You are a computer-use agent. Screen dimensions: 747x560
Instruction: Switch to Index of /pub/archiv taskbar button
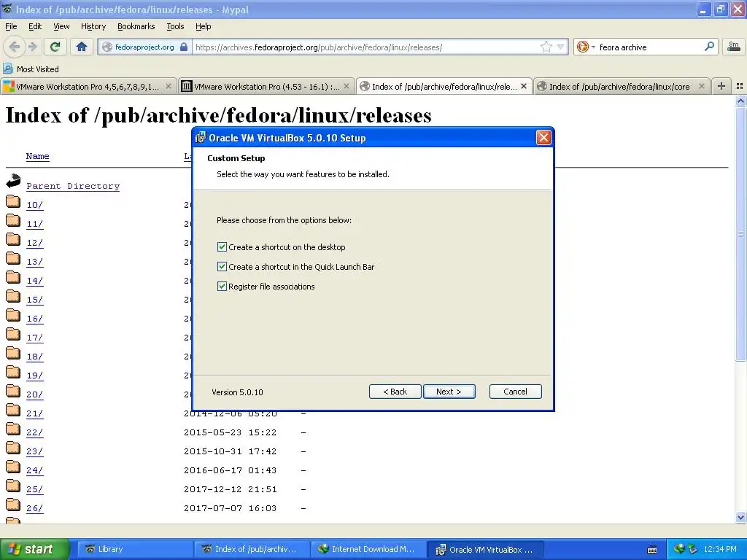coord(252,549)
